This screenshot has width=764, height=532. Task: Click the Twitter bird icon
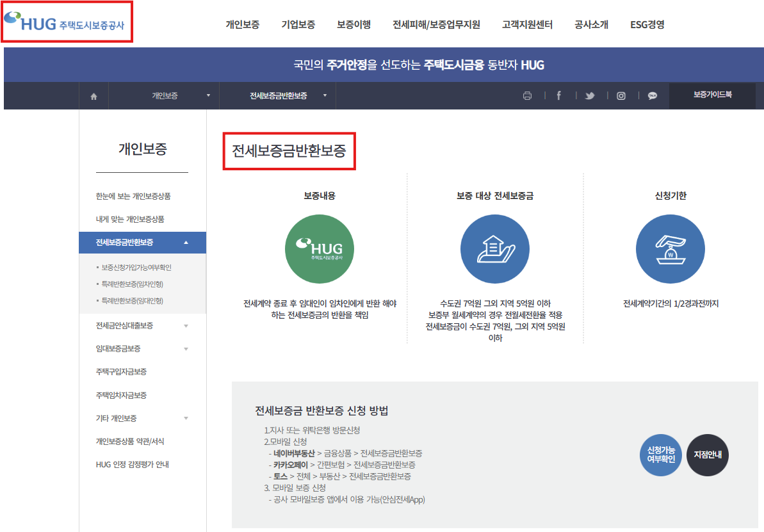pyautogui.click(x=589, y=95)
